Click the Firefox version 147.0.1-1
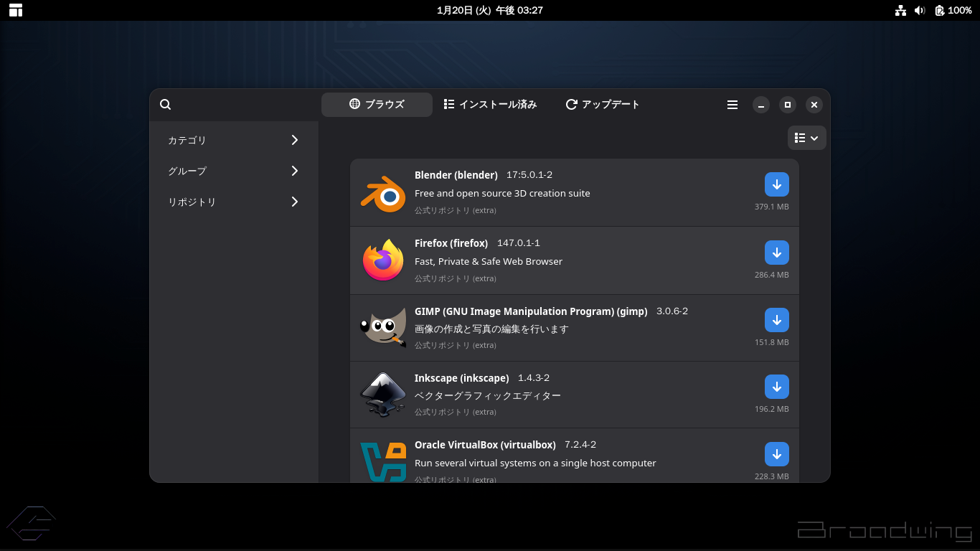 519,243
